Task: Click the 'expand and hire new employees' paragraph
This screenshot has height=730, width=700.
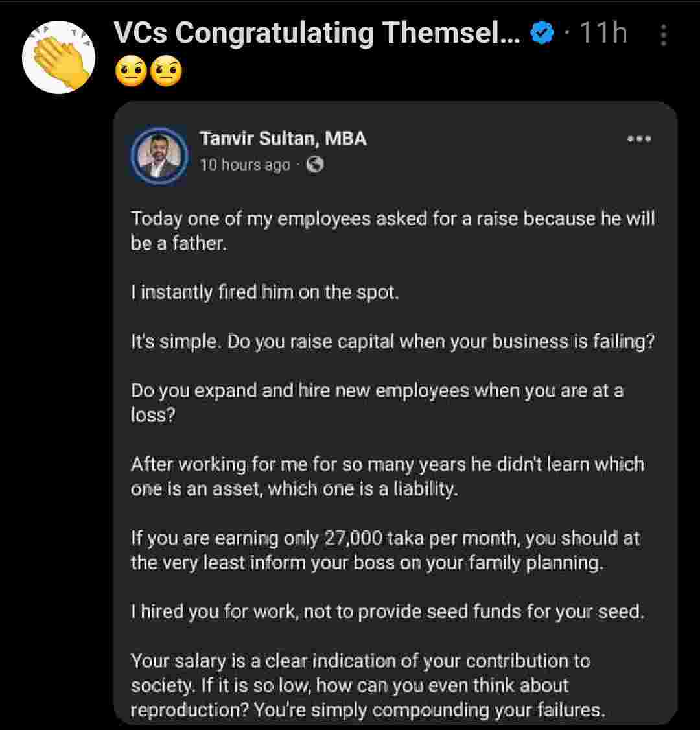Action: (376, 403)
